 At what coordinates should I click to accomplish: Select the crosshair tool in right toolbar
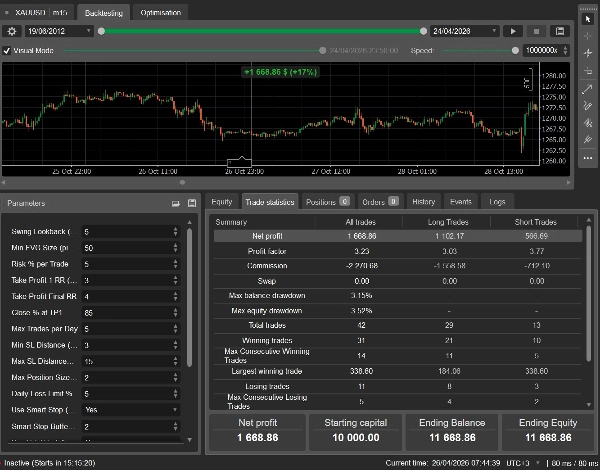[588, 36]
